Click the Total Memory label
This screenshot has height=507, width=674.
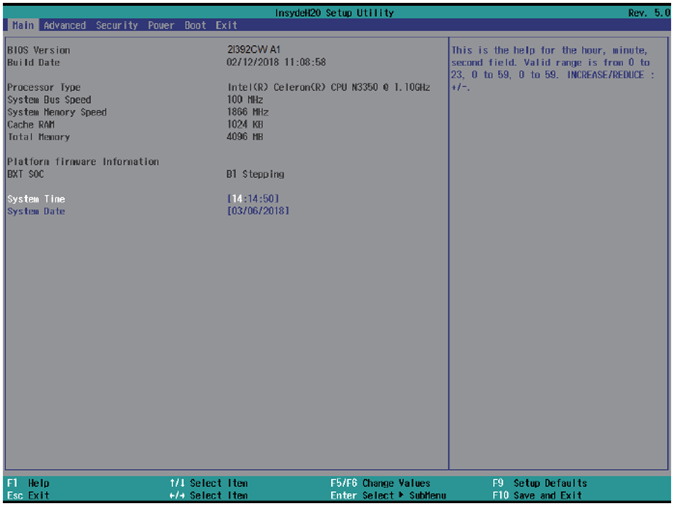tap(39, 137)
